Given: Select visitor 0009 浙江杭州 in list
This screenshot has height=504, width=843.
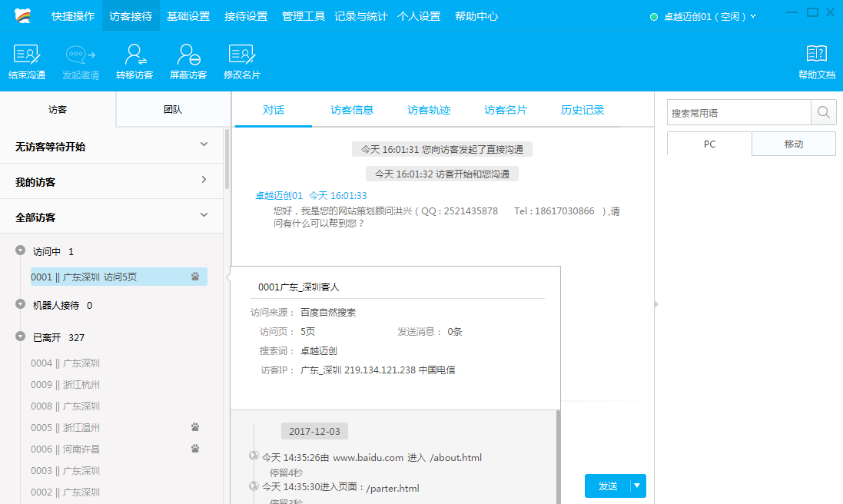Looking at the screenshot, I should [65, 384].
